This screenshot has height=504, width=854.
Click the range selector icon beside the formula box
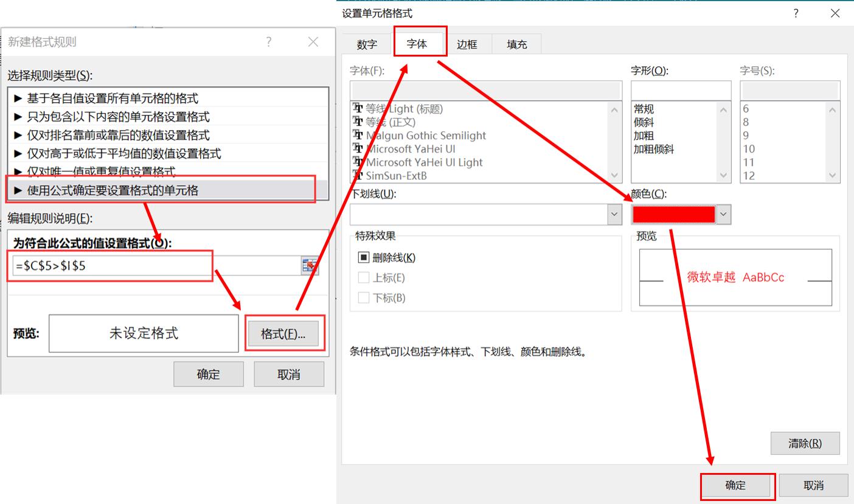[x=310, y=265]
